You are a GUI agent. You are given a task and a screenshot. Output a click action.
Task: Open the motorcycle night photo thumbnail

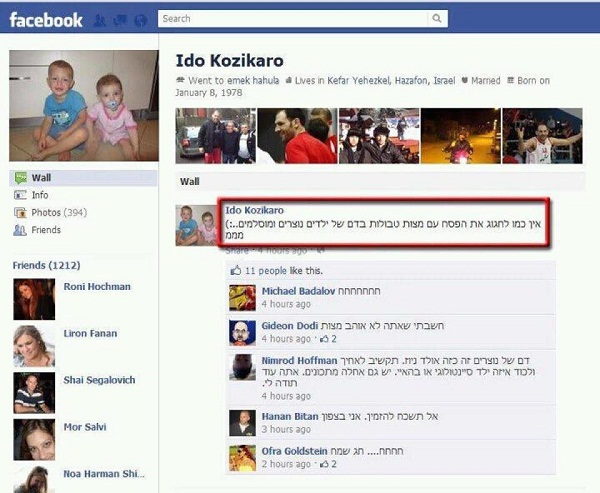[x=461, y=136]
